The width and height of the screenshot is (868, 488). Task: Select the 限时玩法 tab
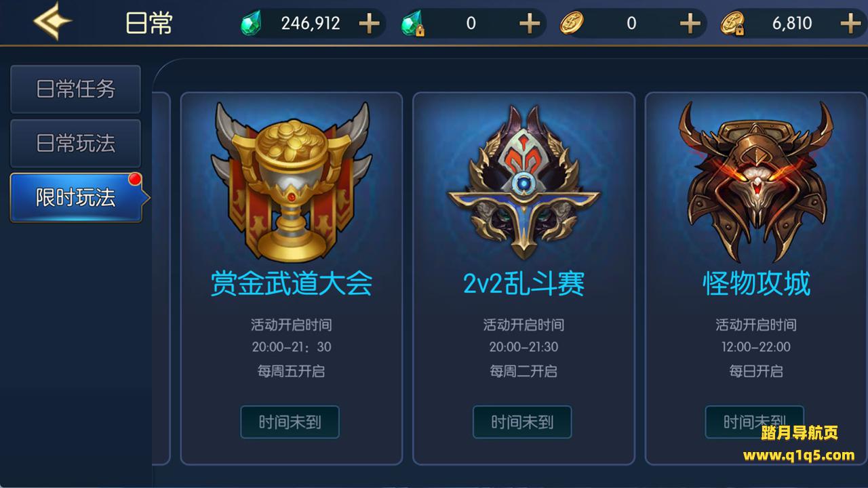pyautogui.click(x=77, y=197)
